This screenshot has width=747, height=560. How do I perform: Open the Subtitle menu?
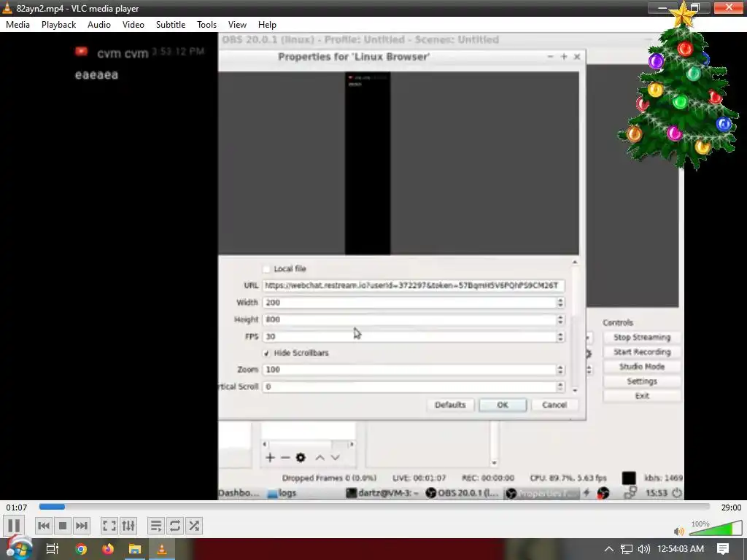pos(171,25)
